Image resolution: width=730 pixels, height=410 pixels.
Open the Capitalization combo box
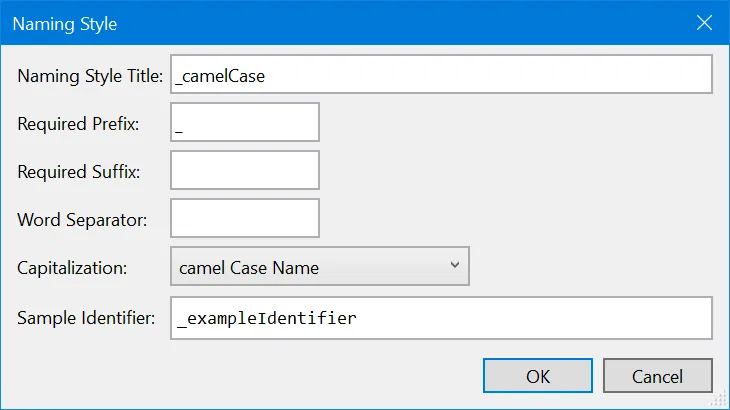(x=320, y=267)
